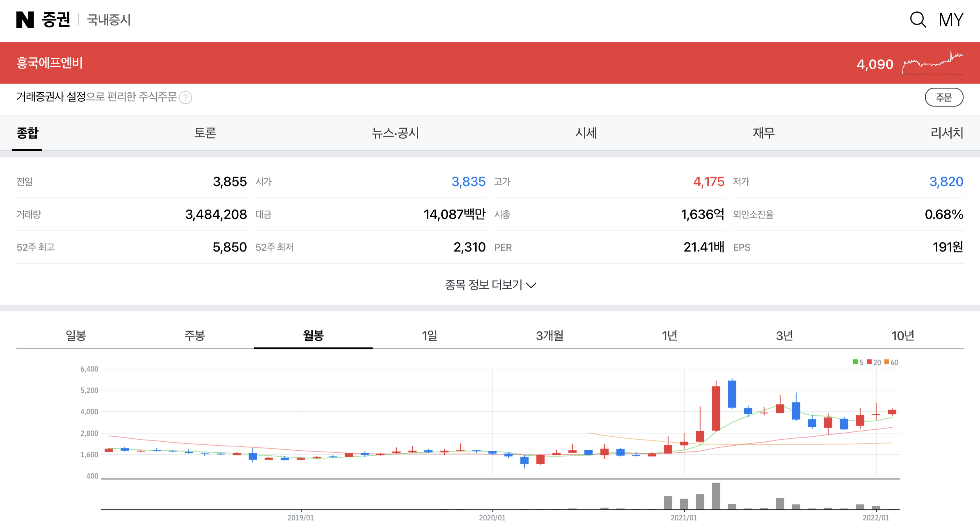Open the order help question mark icon
Image resolution: width=980 pixels, height=529 pixels.
(185, 98)
